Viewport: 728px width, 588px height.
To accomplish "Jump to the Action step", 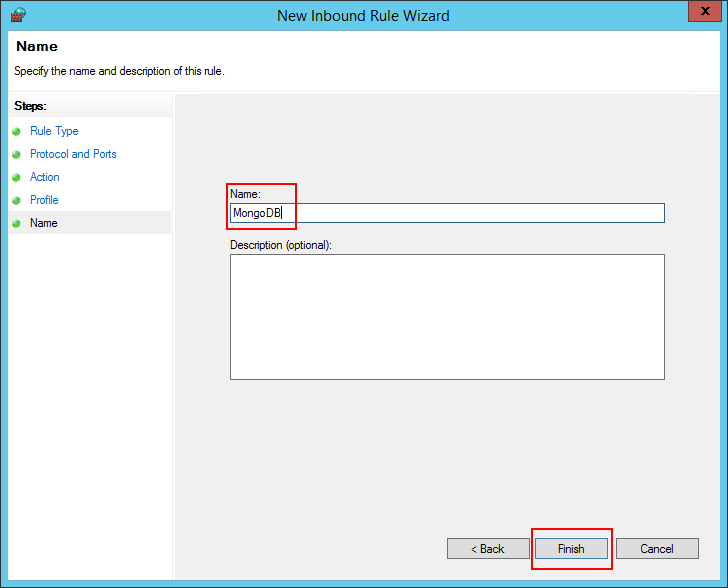I will [x=45, y=177].
